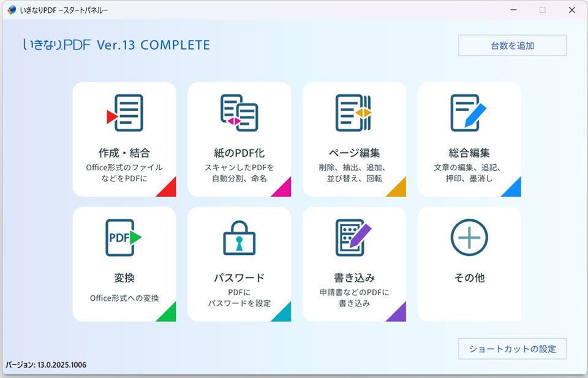Click the その他 plus circle icon
Screen dimensions: 588x378
(x=469, y=238)
